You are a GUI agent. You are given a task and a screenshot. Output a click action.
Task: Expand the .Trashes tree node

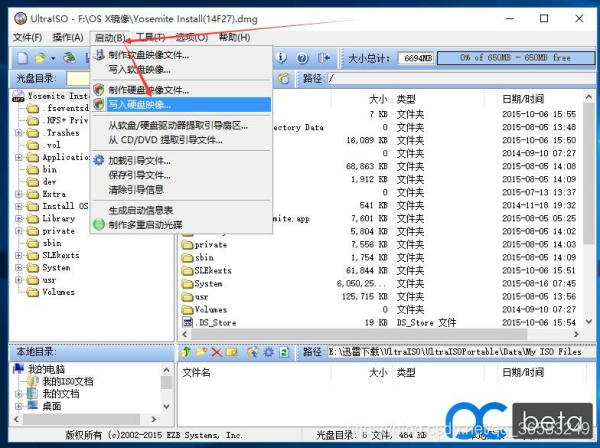tap(18, 133)
